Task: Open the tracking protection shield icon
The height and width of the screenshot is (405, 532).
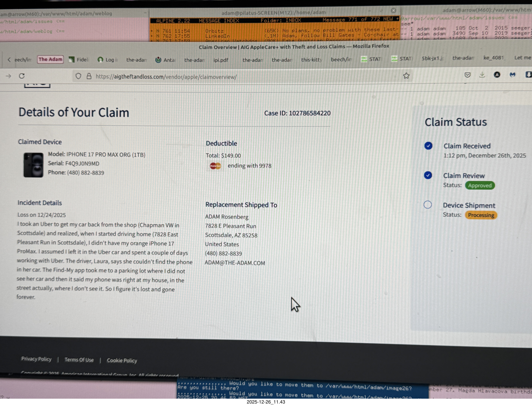Action: [78, 76]
